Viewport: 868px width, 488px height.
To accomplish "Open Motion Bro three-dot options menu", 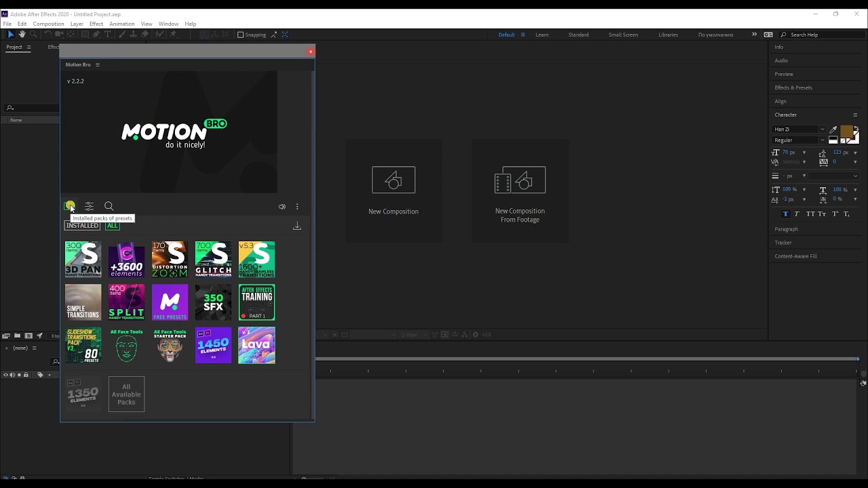I will (297, 207).
